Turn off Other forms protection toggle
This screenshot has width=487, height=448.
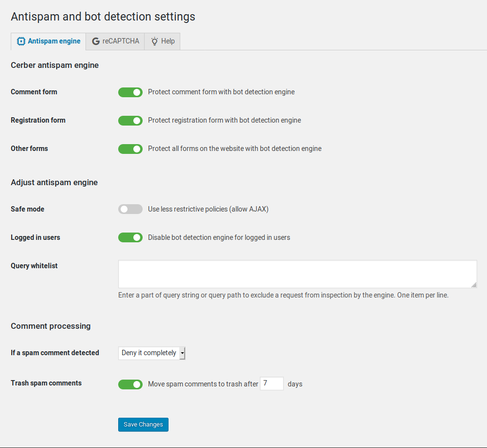point(130,149)
